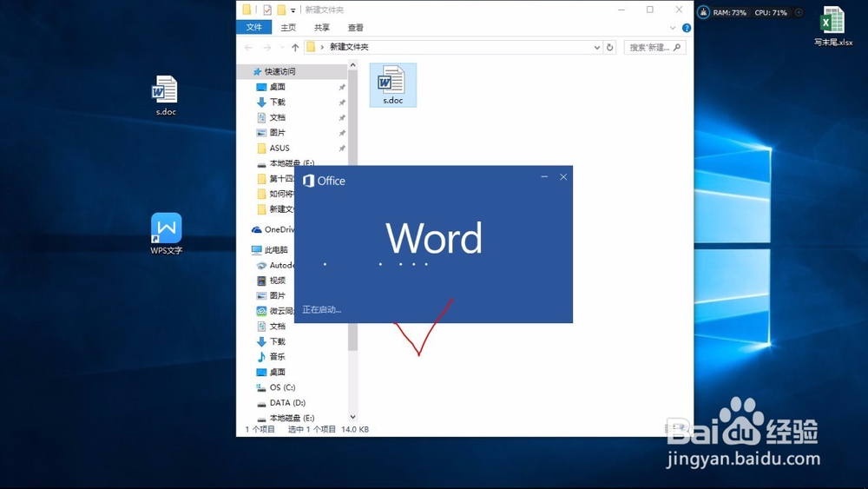Screen dimensions: 868x489
Task: Click the chevron before 新建文件夹 in the address bar
Action: pyautogui.click(x=322, y=47)
